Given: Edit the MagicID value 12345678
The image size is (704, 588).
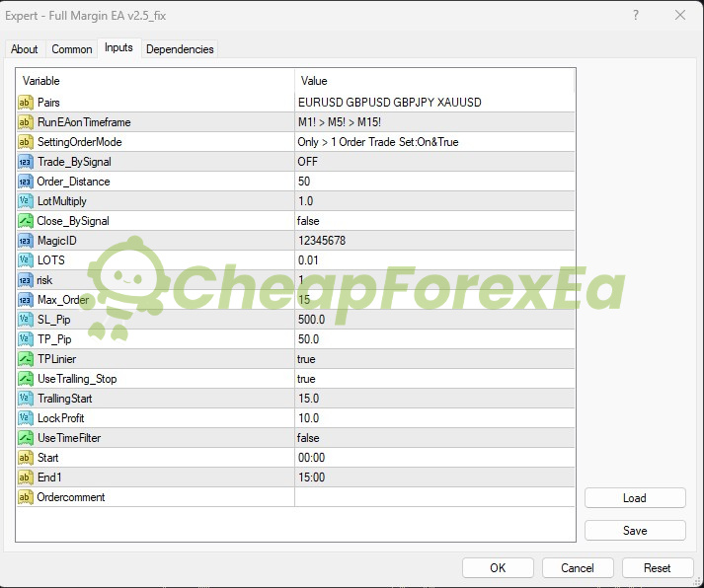Looking at the screenshot, I should (434, 241).
